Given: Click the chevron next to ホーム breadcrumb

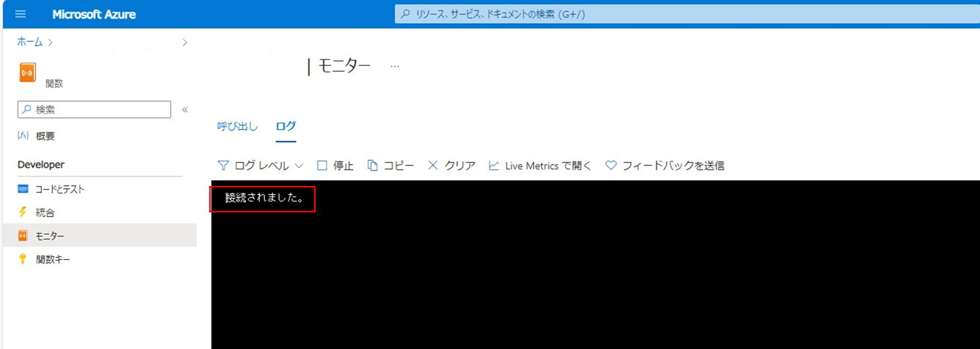Looking at the screenshot, I should coord(50,43).
